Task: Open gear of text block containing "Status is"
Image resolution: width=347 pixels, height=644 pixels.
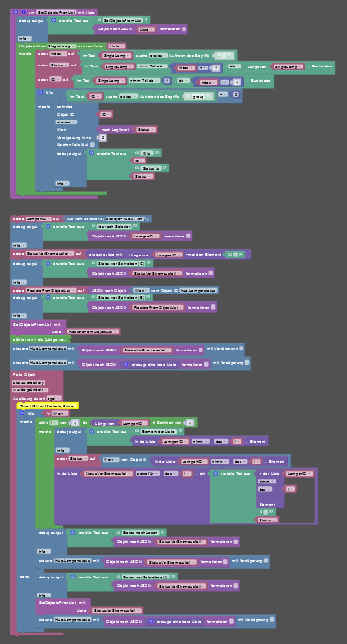Action: 91,153
